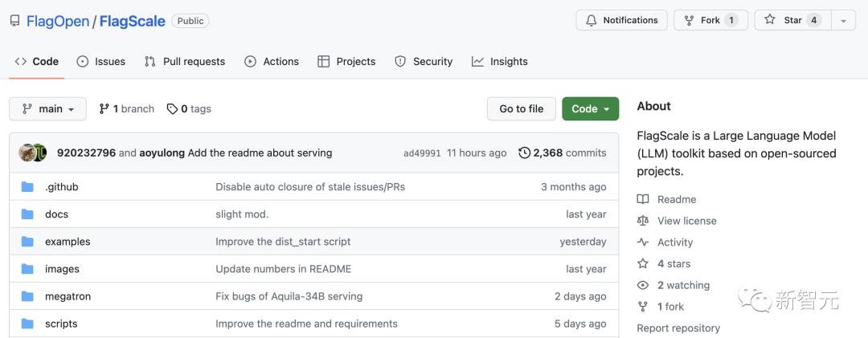
Task: Open the examples folder
Action: click(x=68, y=242)
